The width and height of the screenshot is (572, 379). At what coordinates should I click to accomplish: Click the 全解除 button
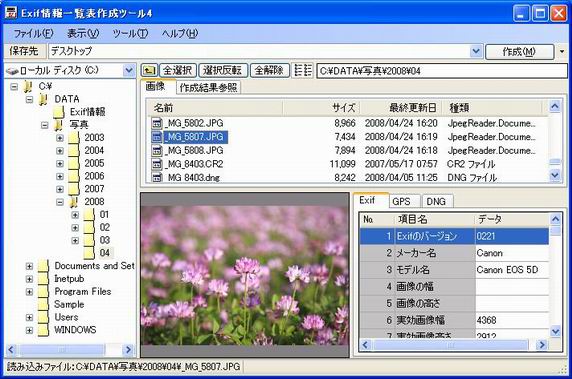(x=270, y=70)
